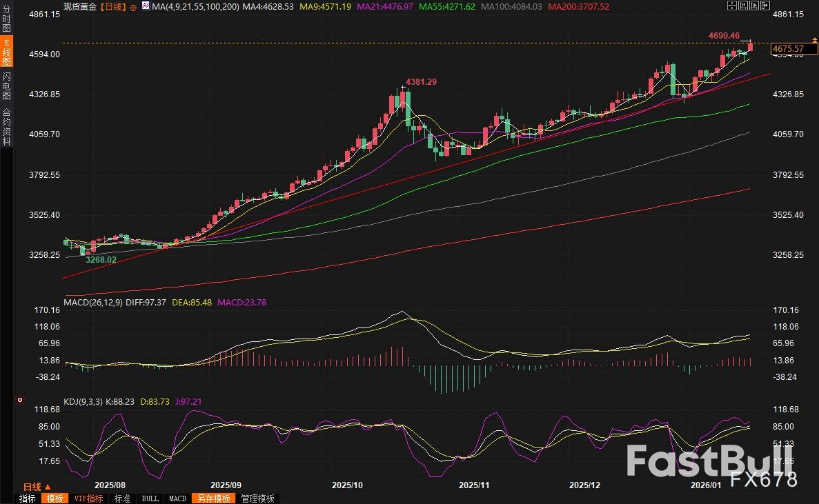Choose the 标准 template
The image size is (819, 504).
coord(122,498)
